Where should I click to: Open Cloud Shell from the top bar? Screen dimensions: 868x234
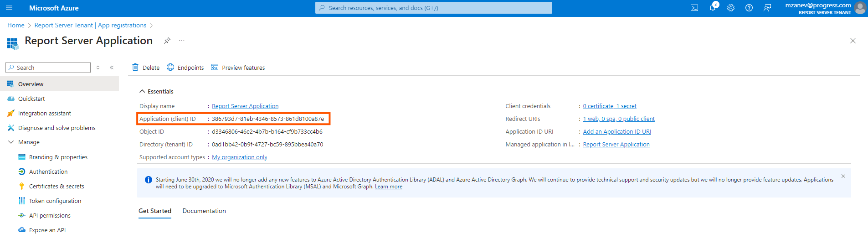[694, 8]
